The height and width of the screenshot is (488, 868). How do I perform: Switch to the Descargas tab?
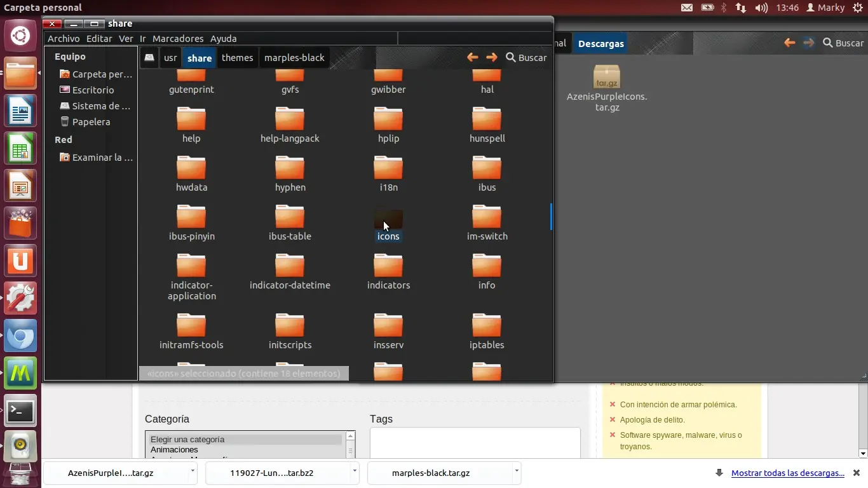click(x=600, y=44)
